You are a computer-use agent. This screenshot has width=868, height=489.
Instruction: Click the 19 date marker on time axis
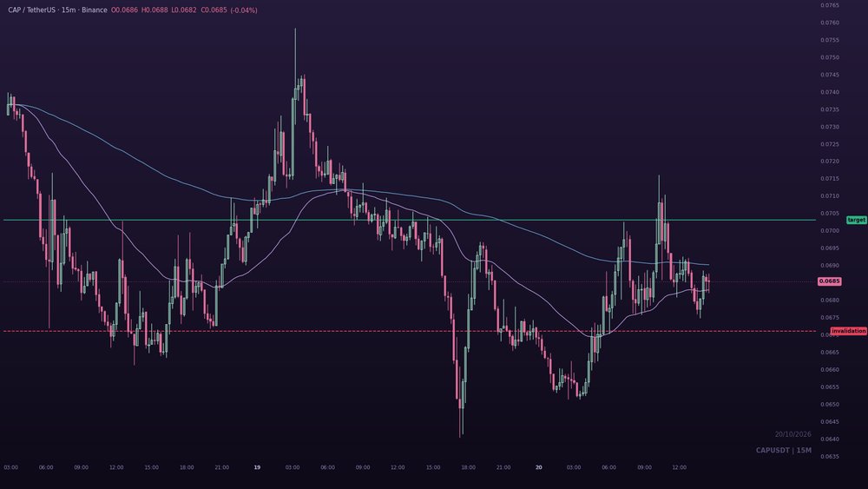[257, 467]
